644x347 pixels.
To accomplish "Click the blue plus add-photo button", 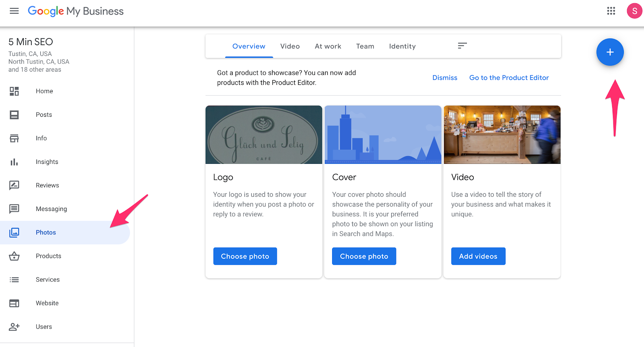I will click(x=610, y=52).
